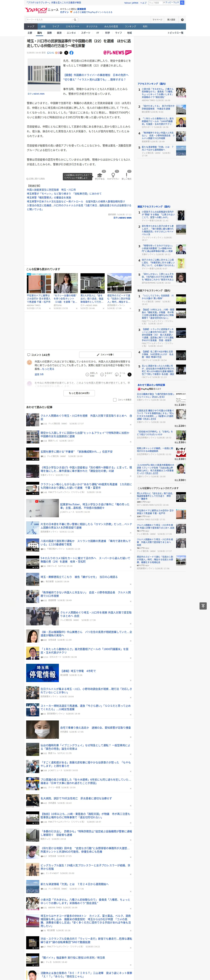Open トピックス一覧 link
The height and width of the screenshot is (980, 210).
click(175, 33)
